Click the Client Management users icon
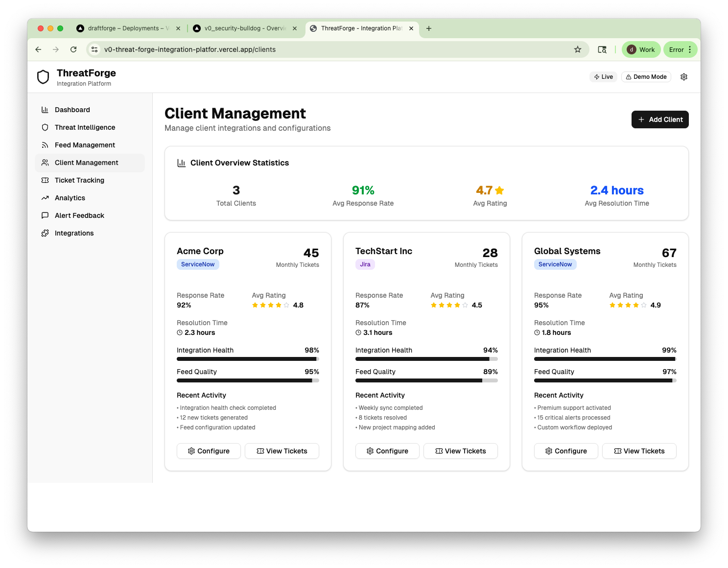 pos(45,163)
